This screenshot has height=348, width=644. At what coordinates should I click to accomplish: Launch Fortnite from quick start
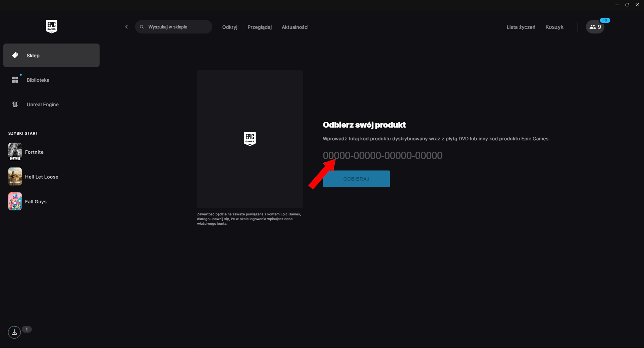[34, 152]
